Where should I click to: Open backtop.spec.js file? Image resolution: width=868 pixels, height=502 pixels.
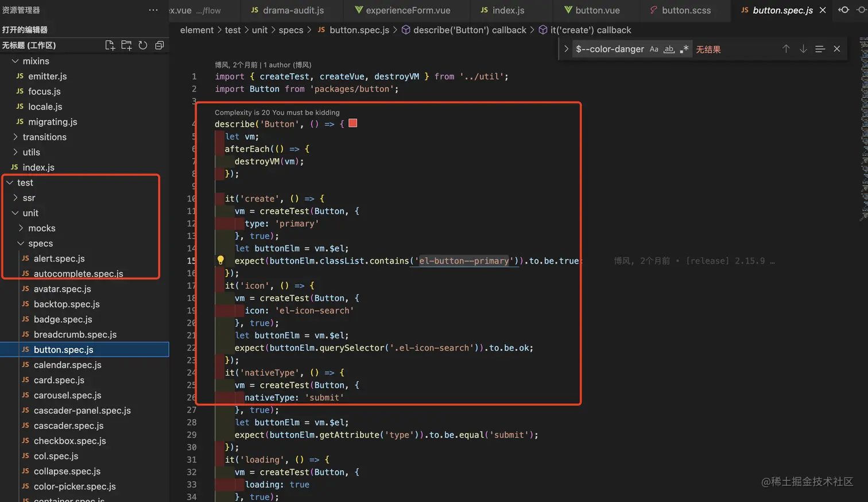click(67, 304)
